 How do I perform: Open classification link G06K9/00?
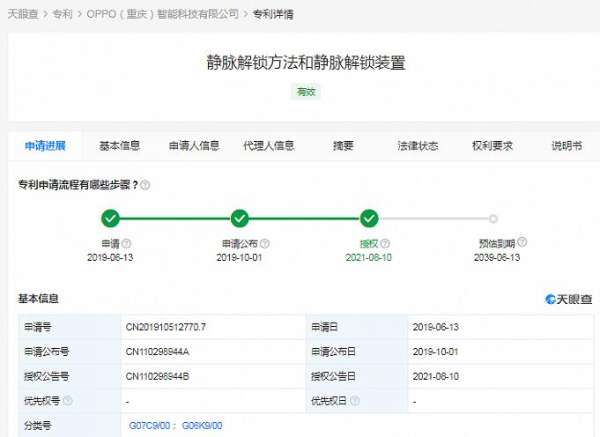(202, 426)
